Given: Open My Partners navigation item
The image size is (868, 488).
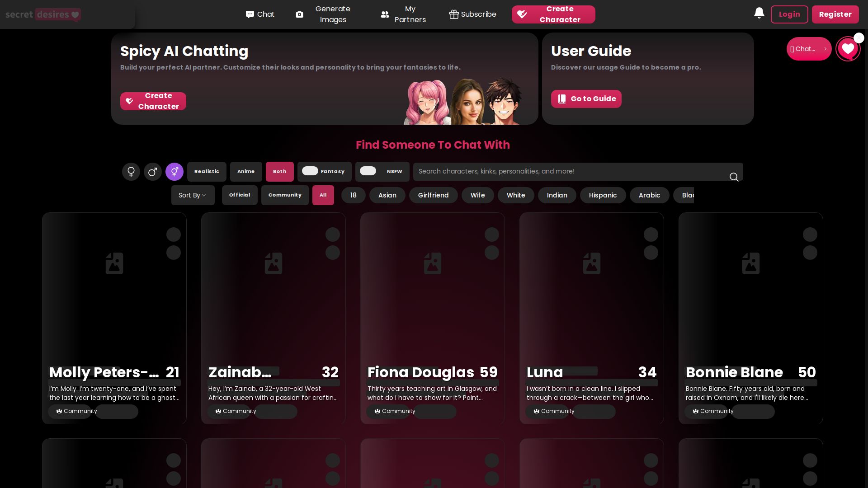Looking at the screenshot, I should tap(403, 14).
